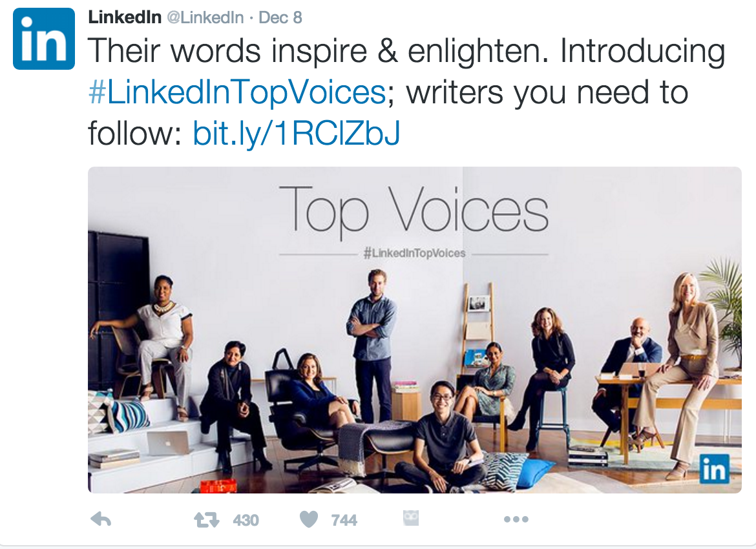The width and height of the screenshot is (756, 549).
Task: Open the bold LinkedIn account name
Action: (x=125, y=17)
